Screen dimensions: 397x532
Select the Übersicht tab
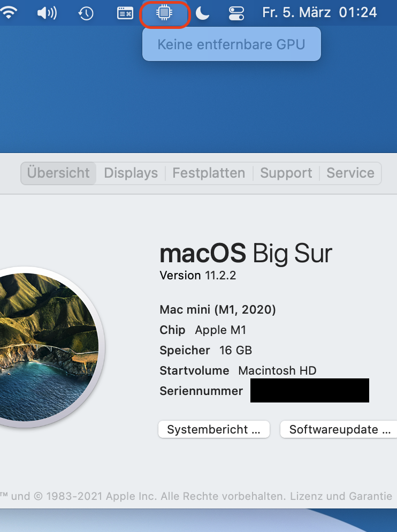(x=58, y=173)
